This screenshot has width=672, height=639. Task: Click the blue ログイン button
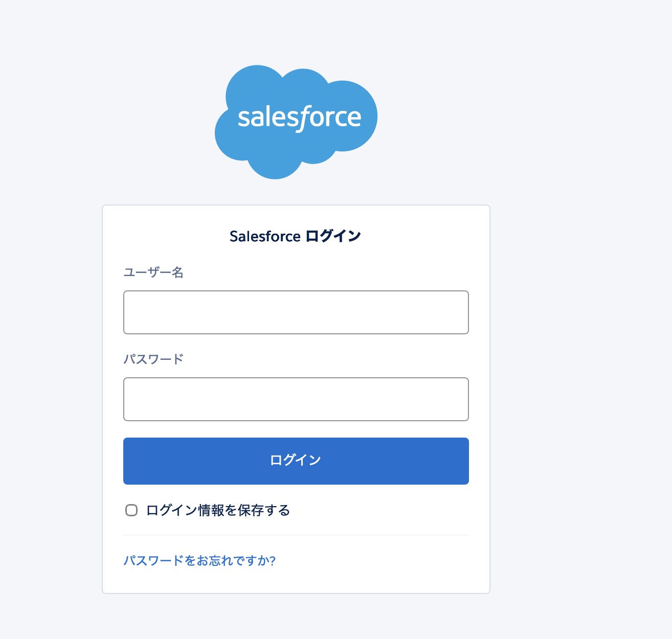point(296,461)
